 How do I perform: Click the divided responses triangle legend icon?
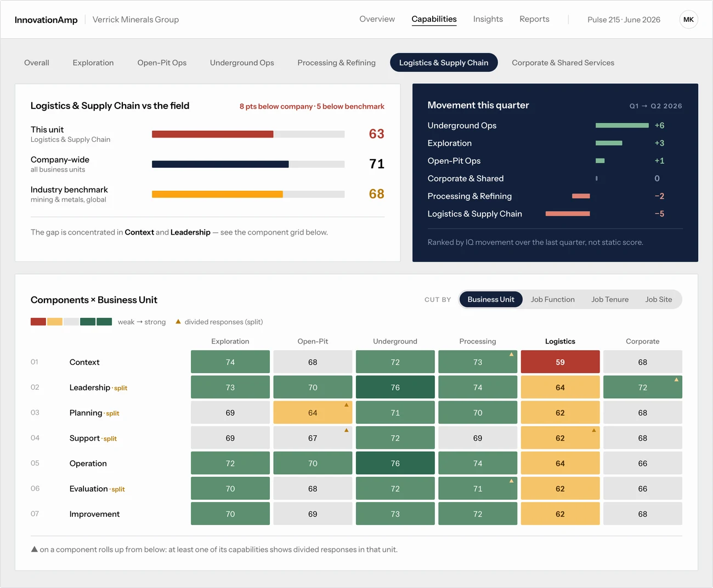point(178,322)
